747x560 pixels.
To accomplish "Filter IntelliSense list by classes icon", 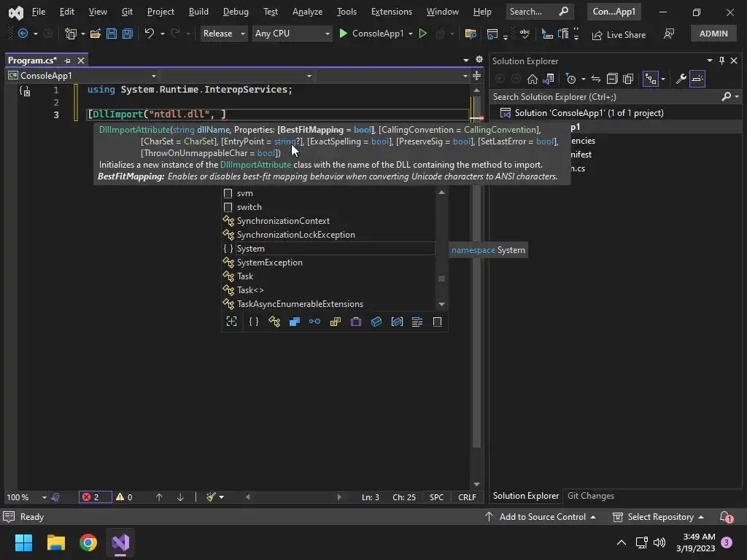I will point(274,322).
